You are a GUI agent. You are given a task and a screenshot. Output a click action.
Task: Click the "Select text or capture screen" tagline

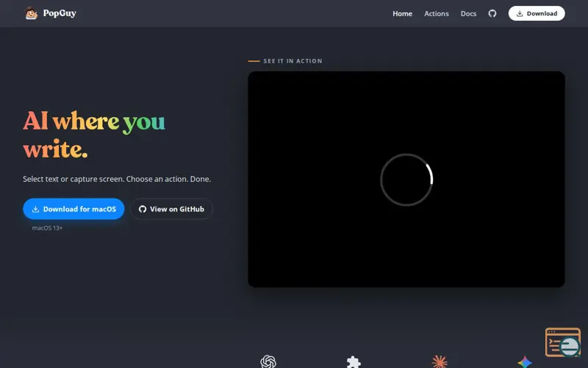click(x=117, y=179)
